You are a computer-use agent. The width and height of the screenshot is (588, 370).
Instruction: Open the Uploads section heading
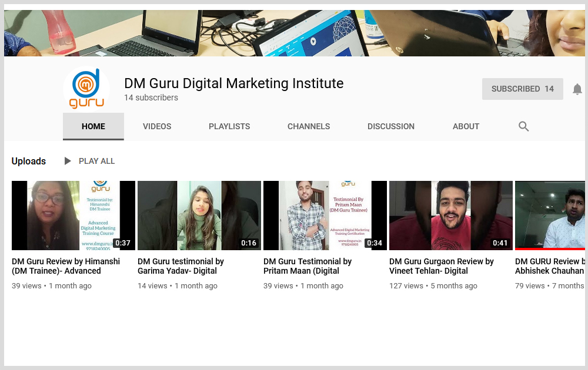(x=28, y=161)
